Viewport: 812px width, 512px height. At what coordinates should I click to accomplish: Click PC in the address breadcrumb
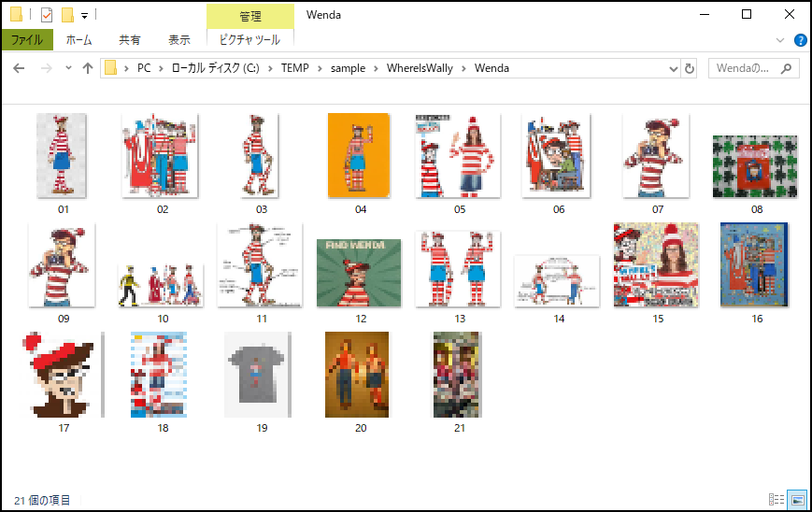click(144, 68)
